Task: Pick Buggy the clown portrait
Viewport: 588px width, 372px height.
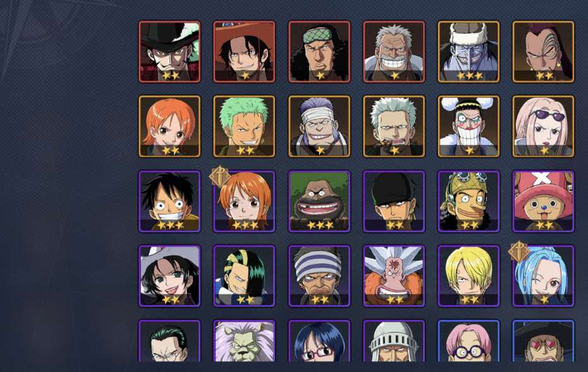Action: (x=468, y=126)
